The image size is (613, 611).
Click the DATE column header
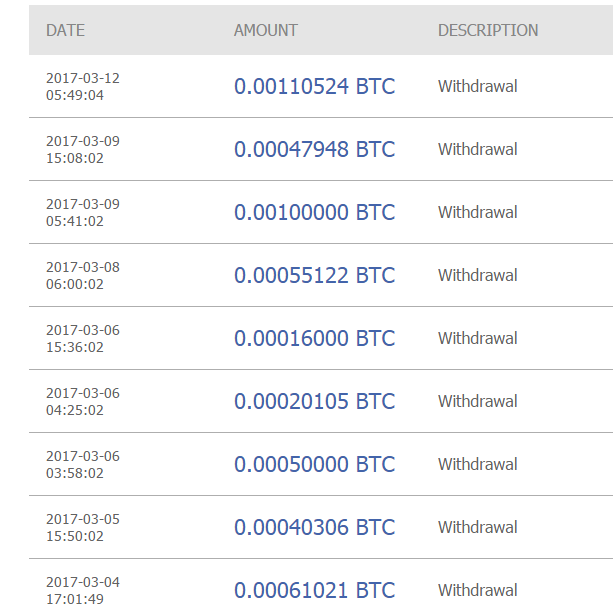click(65, 30)
